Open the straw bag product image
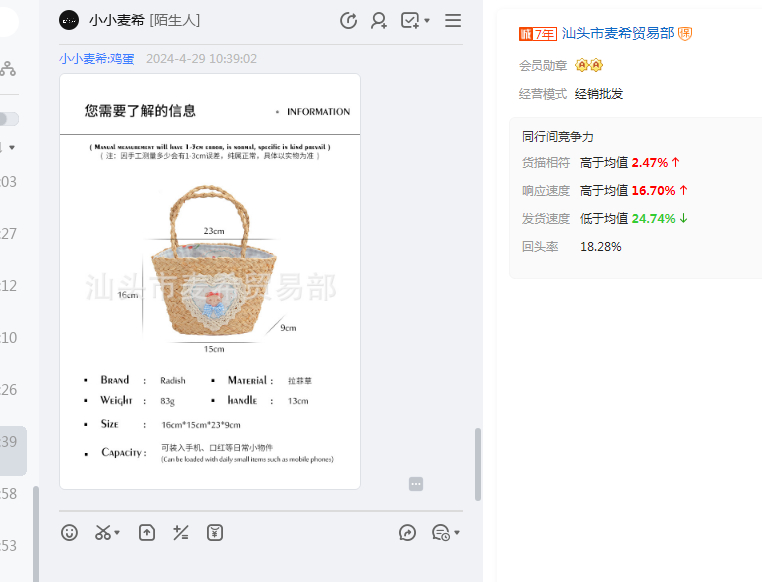Viewport: 762px width, 582px height. click(210, 281)
